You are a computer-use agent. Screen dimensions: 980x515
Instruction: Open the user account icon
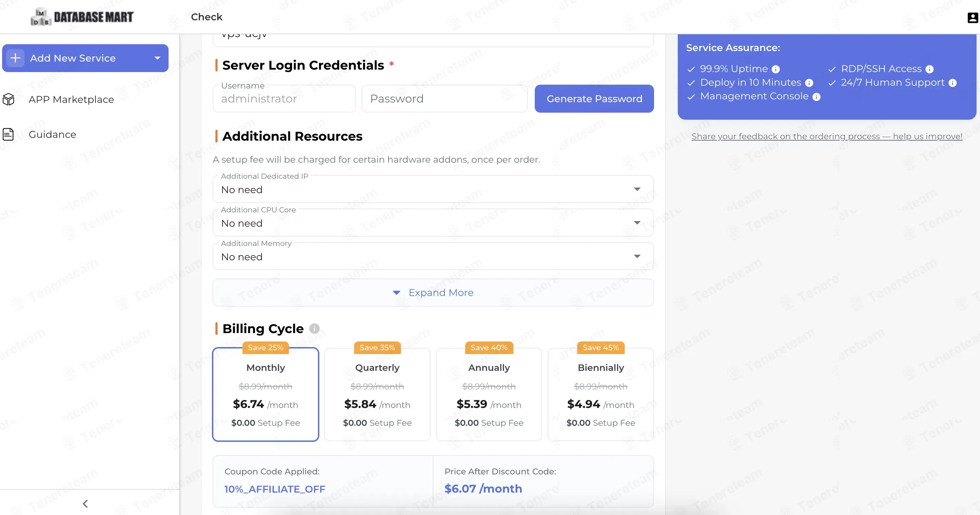point(972,17)
